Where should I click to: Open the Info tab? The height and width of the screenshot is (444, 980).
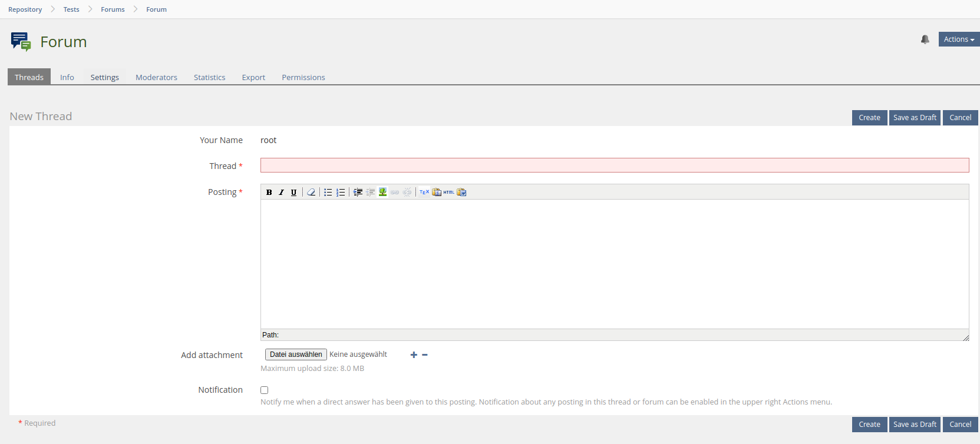67,77
